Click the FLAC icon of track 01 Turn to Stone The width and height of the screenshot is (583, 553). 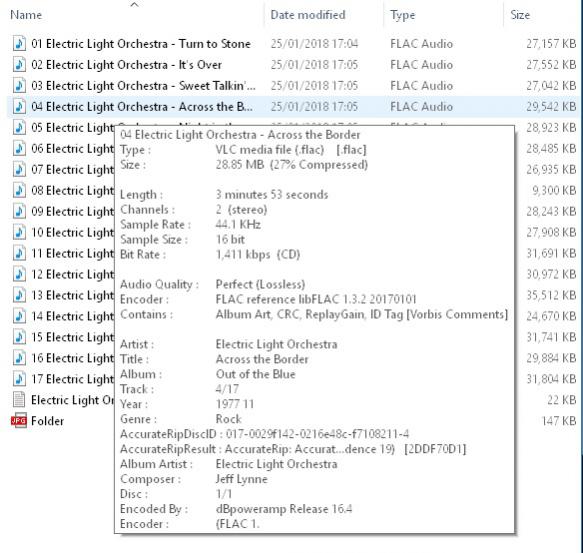point(19,44)
